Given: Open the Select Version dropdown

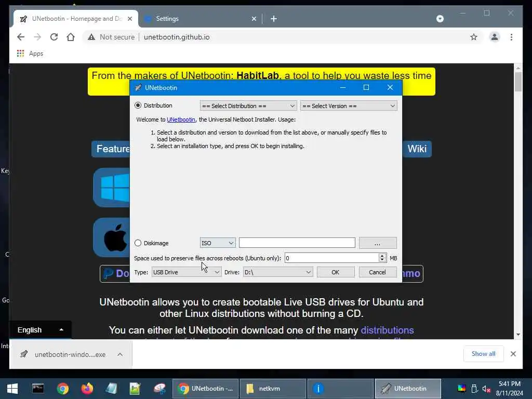Looking at the screenshot, I should click(349, 106).
